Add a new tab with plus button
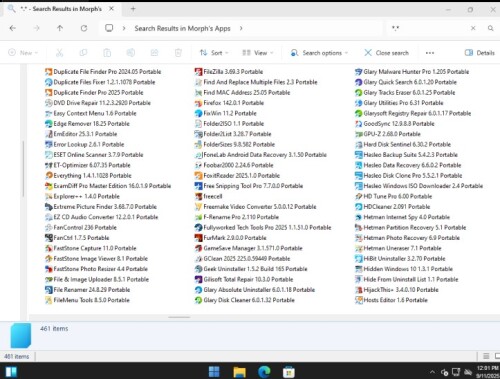 (133, 9)
